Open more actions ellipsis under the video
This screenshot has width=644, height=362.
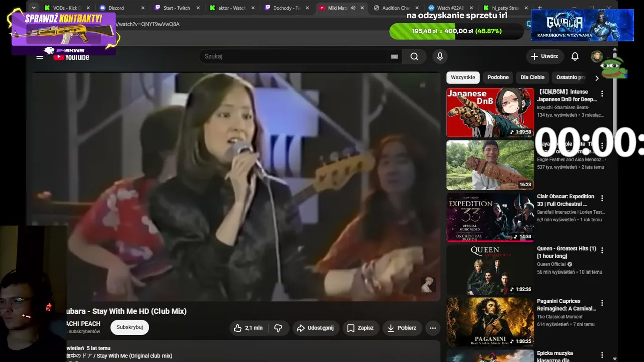coord(433,328)
